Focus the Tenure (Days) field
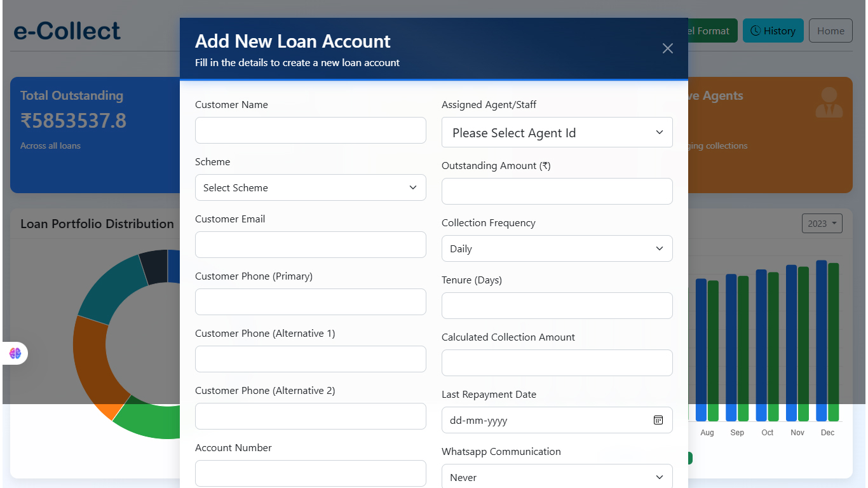 tap(557, 306)
